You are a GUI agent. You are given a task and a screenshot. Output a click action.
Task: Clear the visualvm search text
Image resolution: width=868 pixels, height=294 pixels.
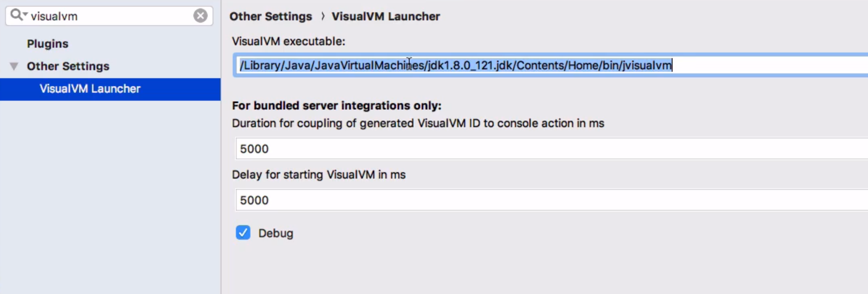201,16
